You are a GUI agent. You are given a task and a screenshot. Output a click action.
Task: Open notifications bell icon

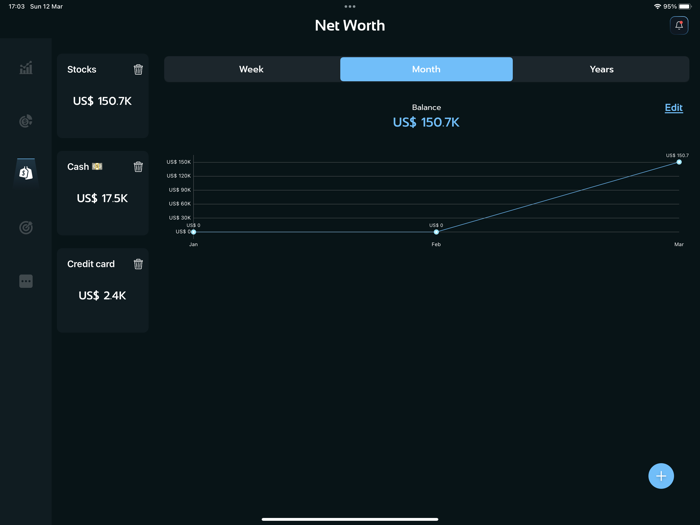pos(679,25)
